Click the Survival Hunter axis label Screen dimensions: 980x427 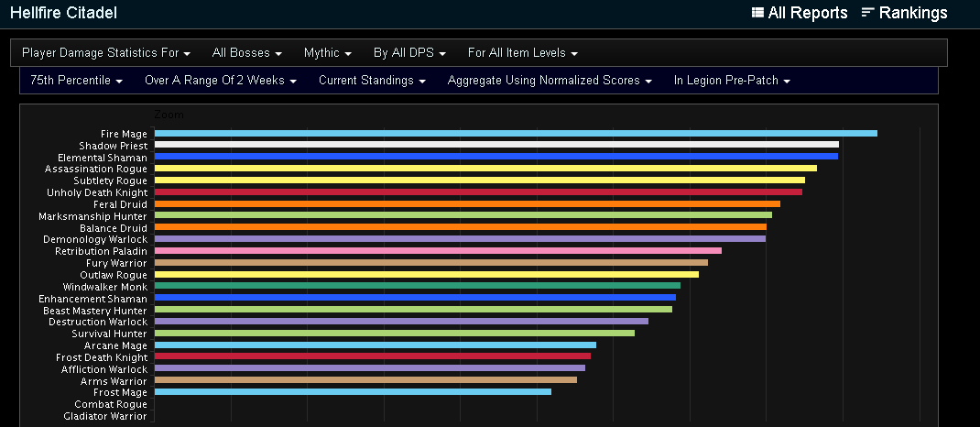pos(109,334)
